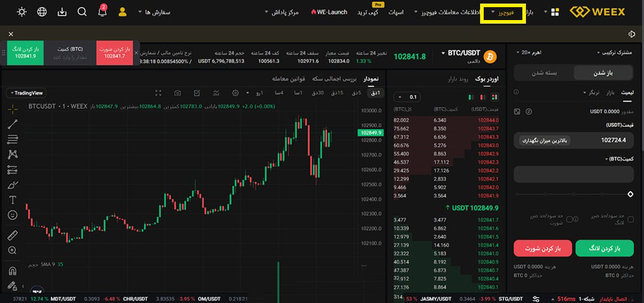Open the language globe icon
This screenshot has width=644, height=303.
tap(42, 12)
